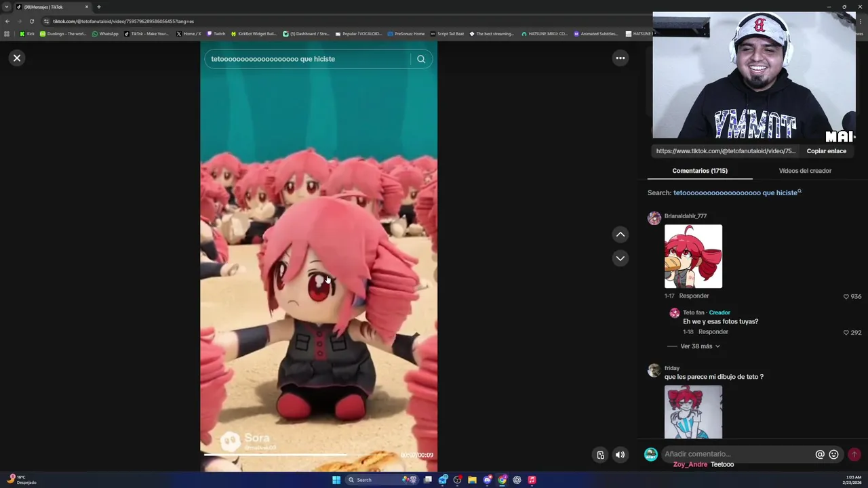Open ChatGPT app from the taskbar
The height and width of the screenshot is (488, 868).
coord(517,480)
